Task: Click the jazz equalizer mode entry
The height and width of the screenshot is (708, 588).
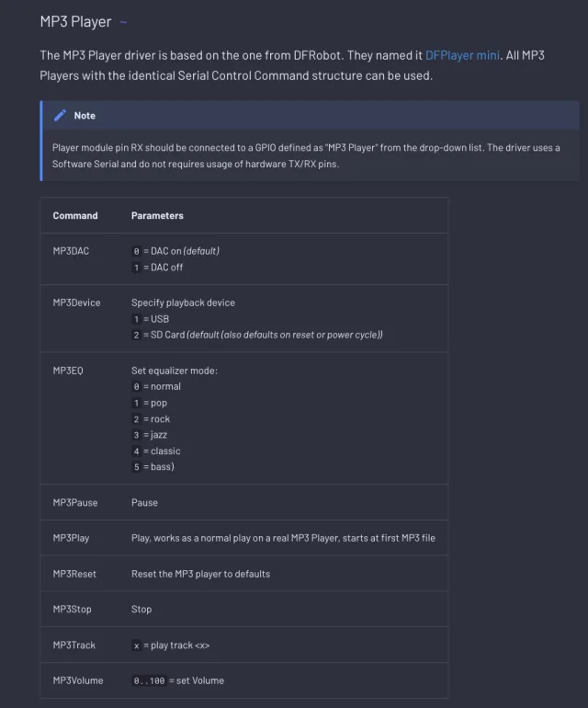Action: (158, 435)
